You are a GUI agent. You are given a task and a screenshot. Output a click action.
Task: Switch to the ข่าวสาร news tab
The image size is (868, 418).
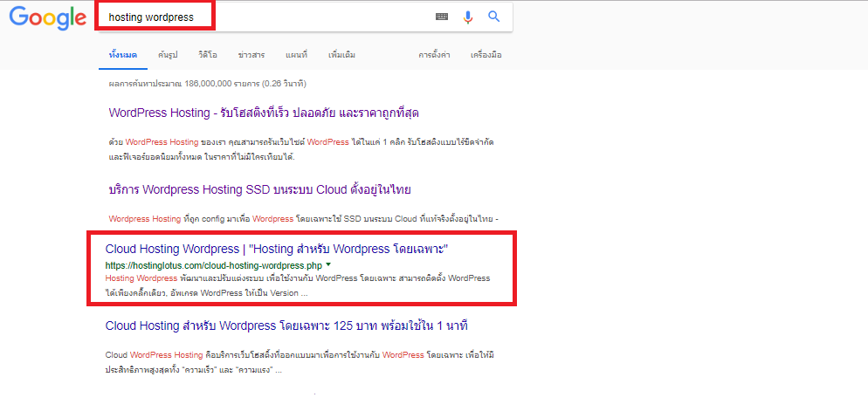coord(251,55)
